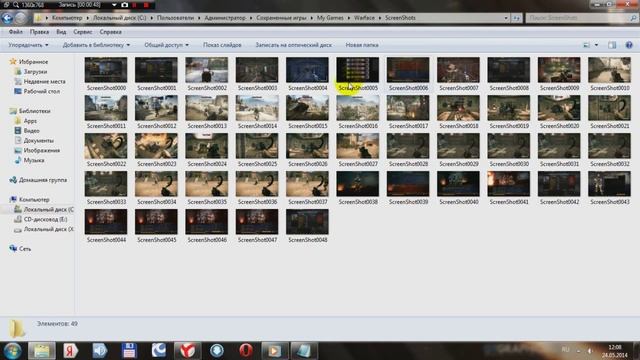The image size is (640, 360).
Task: Click Warface in the address breadcrumb
Action: point(364,18)
